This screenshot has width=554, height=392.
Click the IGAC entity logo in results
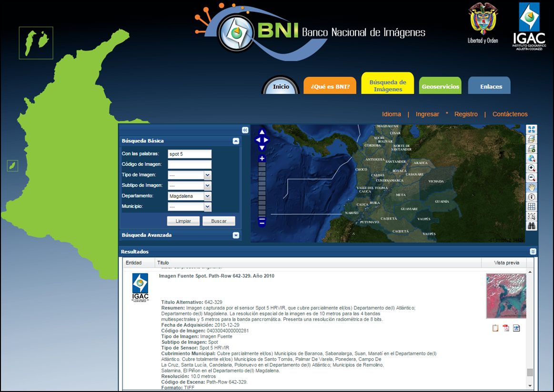click(x=140, y=287)
